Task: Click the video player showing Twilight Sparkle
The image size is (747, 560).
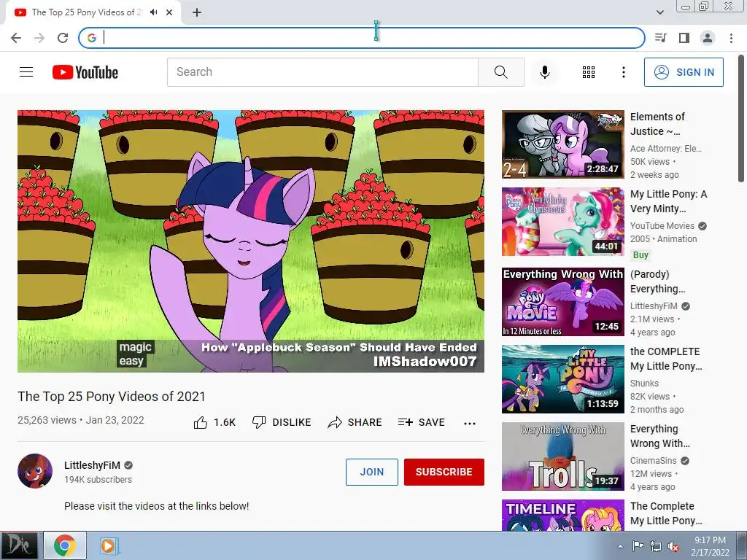Action: [251, 241]
